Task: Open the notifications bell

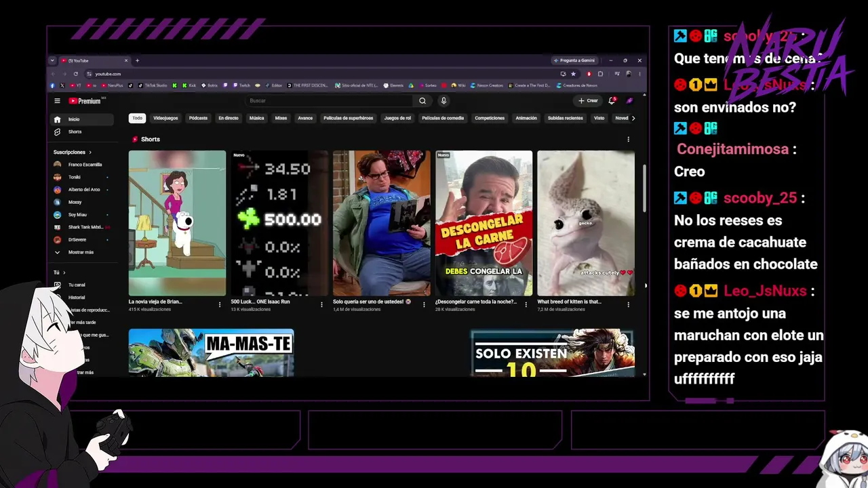Action: (612, 101)
